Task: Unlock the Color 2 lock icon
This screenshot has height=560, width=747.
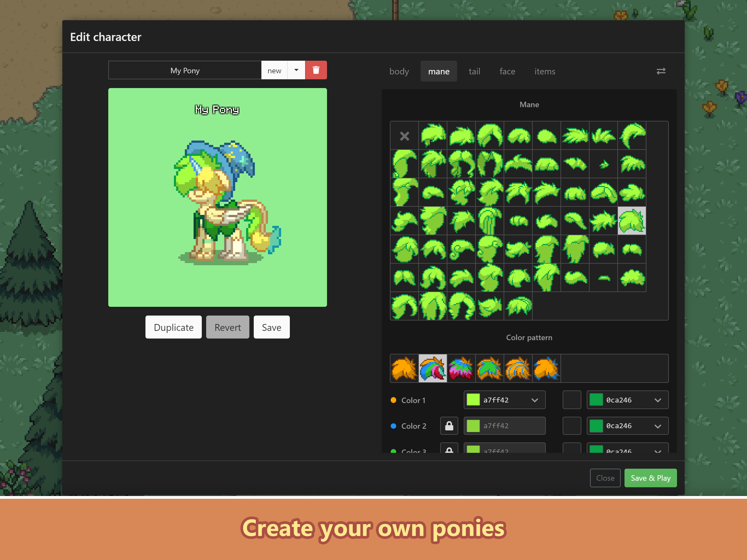Action: [449, 426]
